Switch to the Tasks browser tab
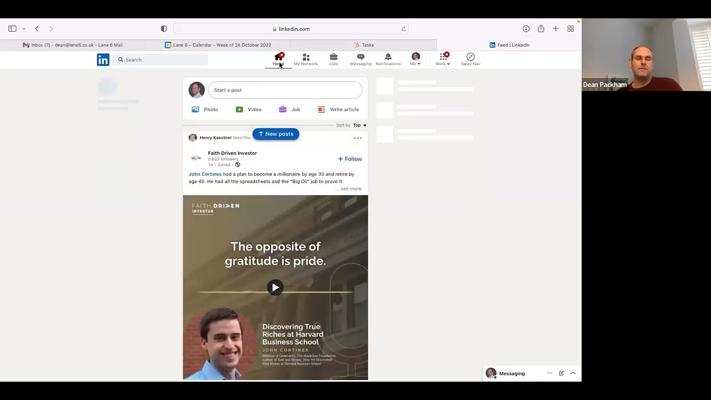Image resolution: width=711 pixels, height=400 pixels. pos(364,45)
